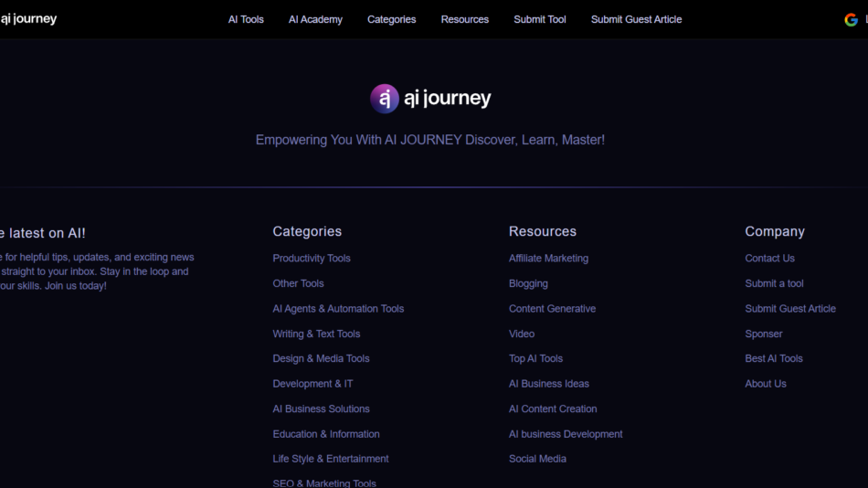Viewport: 868px width, 488px height.
Task: Go to Blogging resource
Action: pos(528,283)
